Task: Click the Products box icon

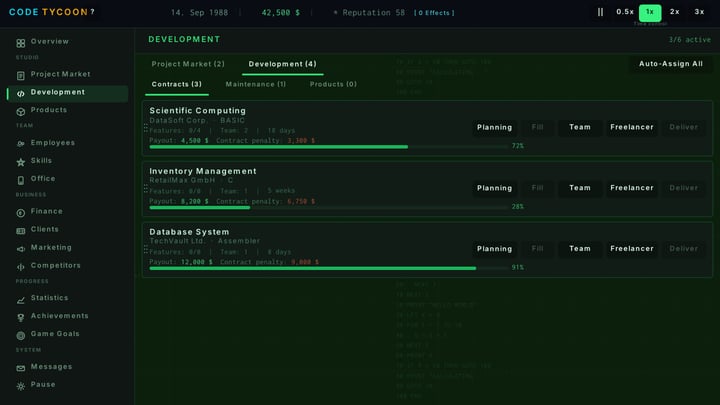Action: click(x=21, y=112)
